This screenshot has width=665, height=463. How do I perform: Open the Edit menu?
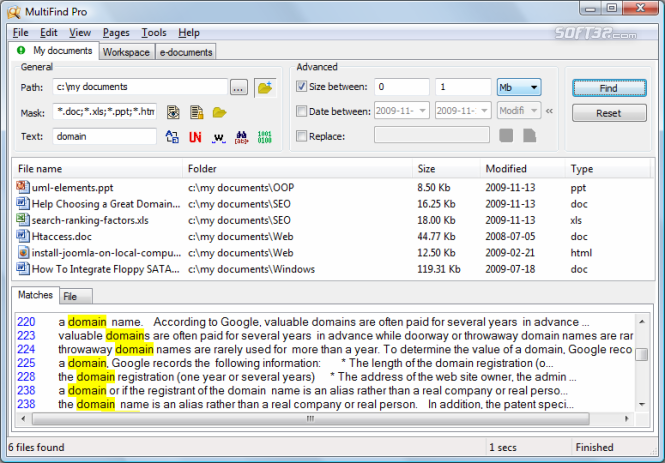(49, 33)
